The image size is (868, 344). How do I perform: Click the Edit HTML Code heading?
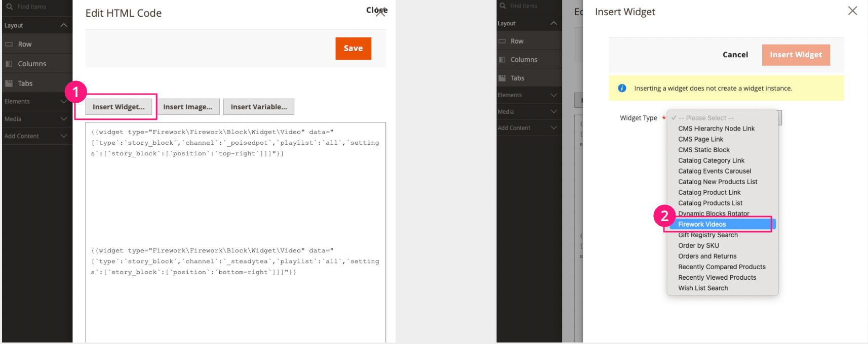click(124, 13)
